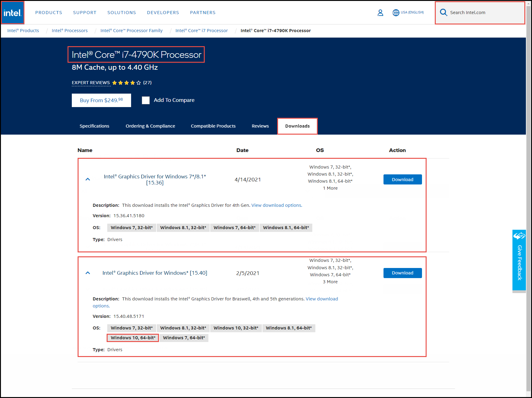Click View download options in 15.36 description
Viewport: 532px width, 398px height.
276,205
